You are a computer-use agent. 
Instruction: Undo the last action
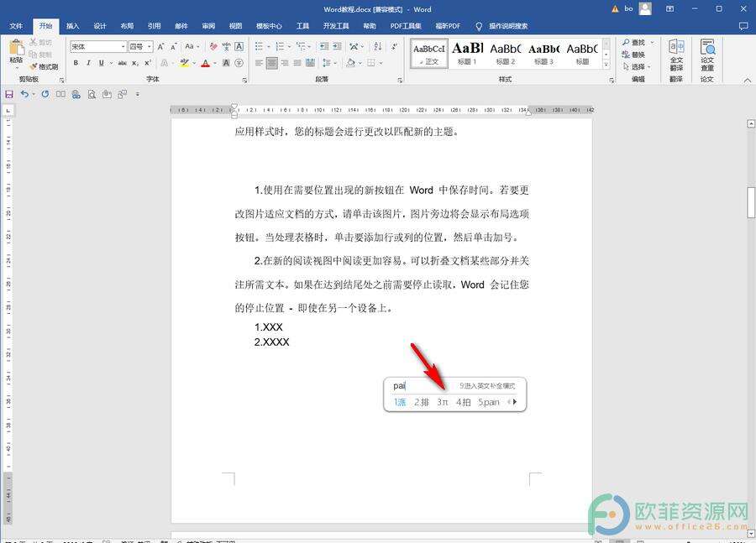pos(24,95)
